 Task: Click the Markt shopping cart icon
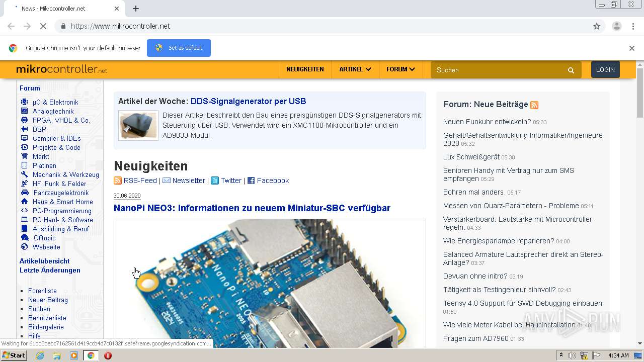(x=24, y=156)
